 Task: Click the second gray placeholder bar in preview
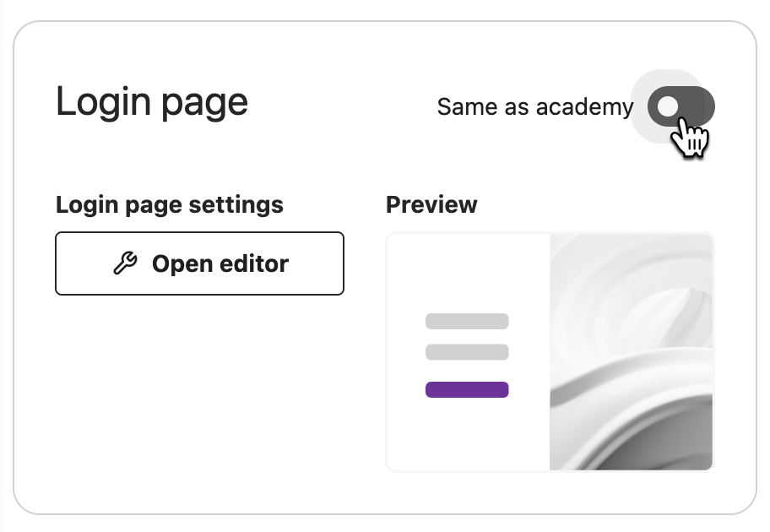[x=467, y=352]
